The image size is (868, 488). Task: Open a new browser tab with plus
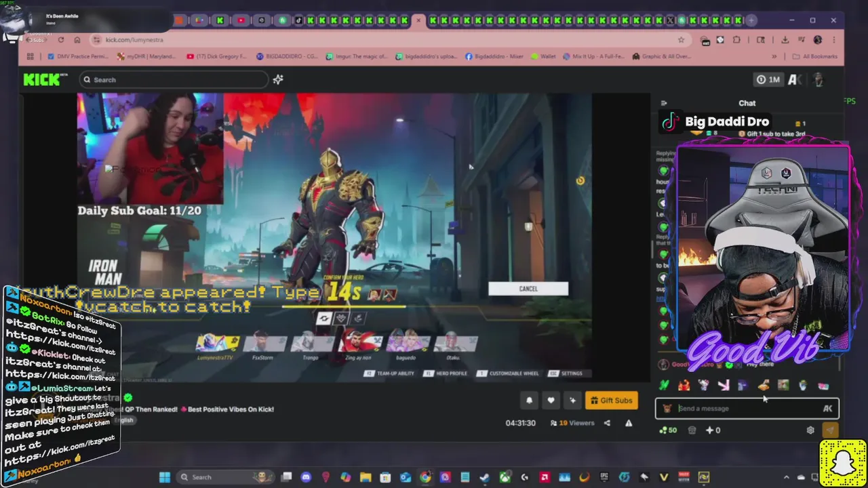(x=751, y=20)
